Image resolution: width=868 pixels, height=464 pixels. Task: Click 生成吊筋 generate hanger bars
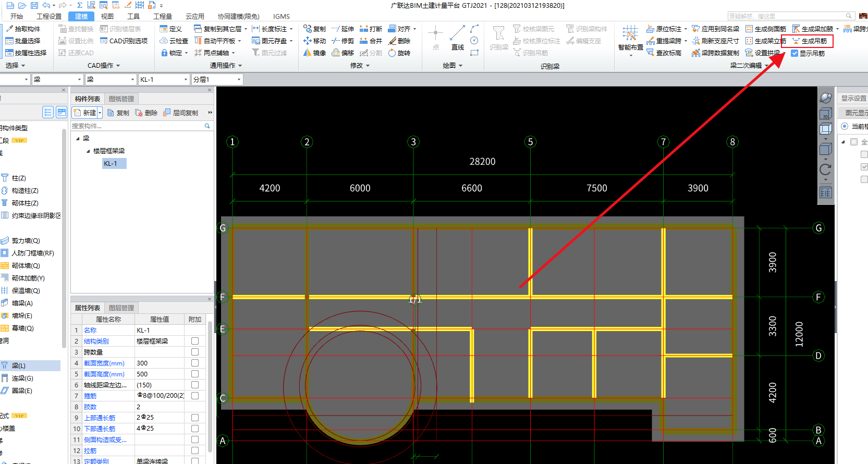pos(810,41)
